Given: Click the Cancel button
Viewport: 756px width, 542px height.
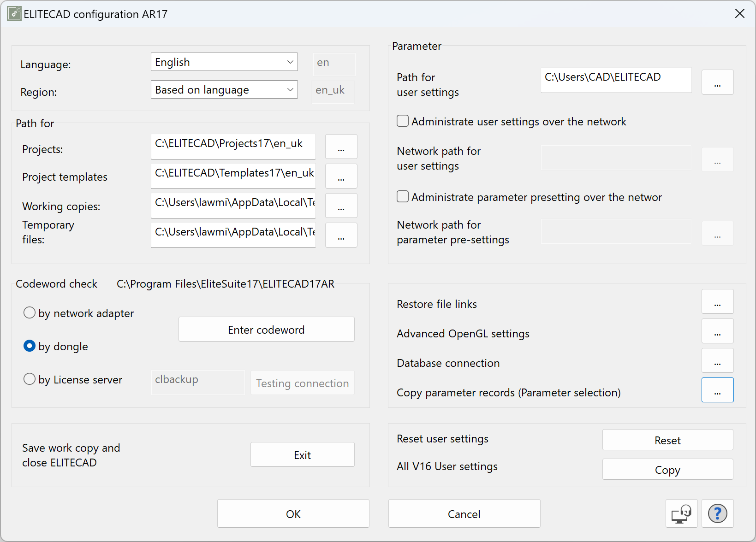Looking at the screenshot, I should coord(464,513).
